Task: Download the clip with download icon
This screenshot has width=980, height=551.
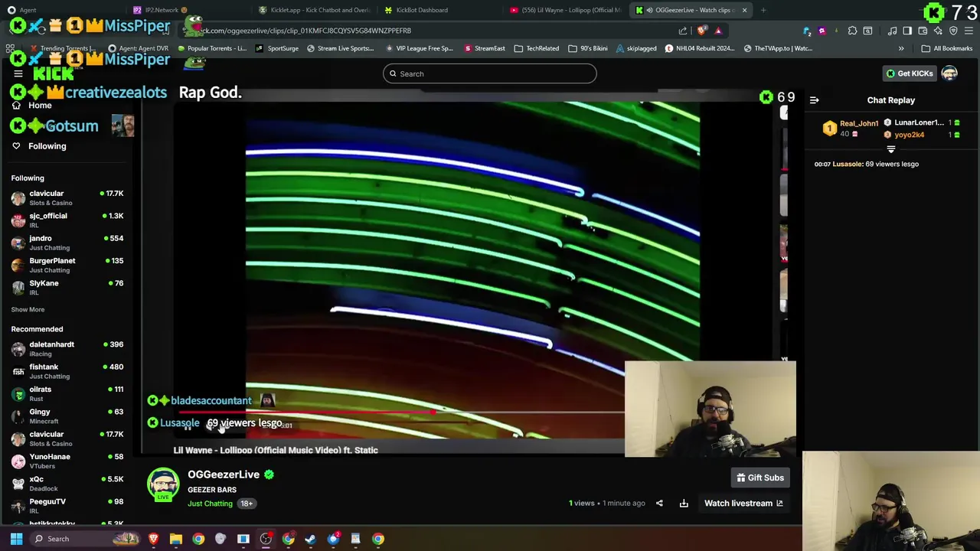Action: click(684, 504)
